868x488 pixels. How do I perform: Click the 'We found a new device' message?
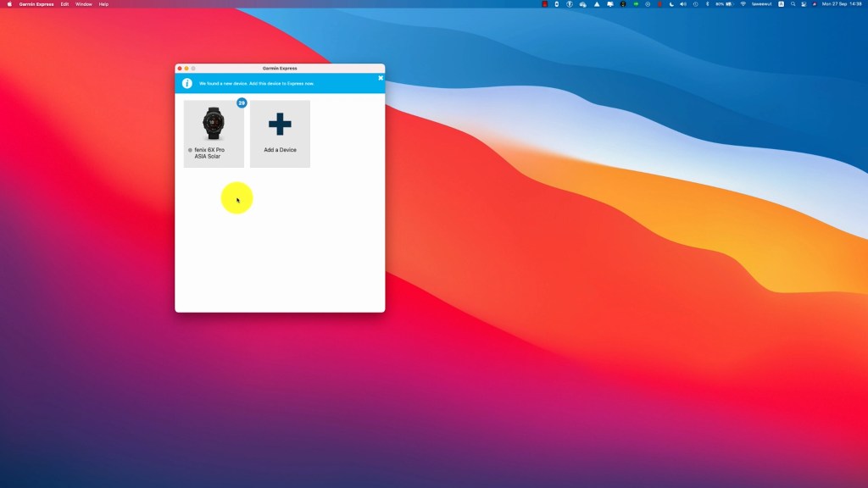pos(256,84)
